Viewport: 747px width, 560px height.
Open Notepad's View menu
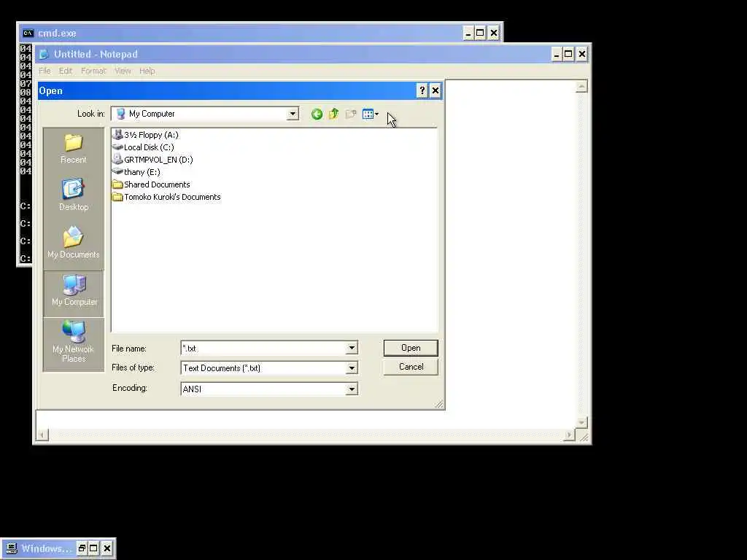(123, 71)
